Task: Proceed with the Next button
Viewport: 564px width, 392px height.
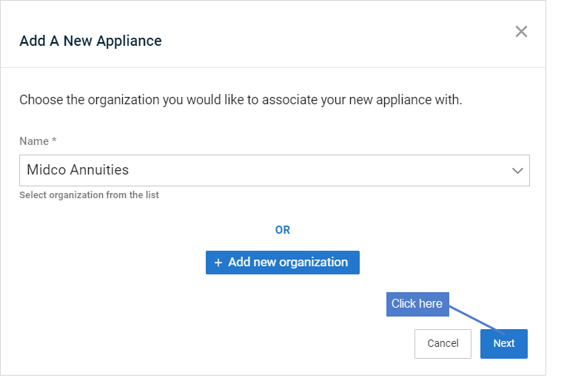Action: click(504, 343)
